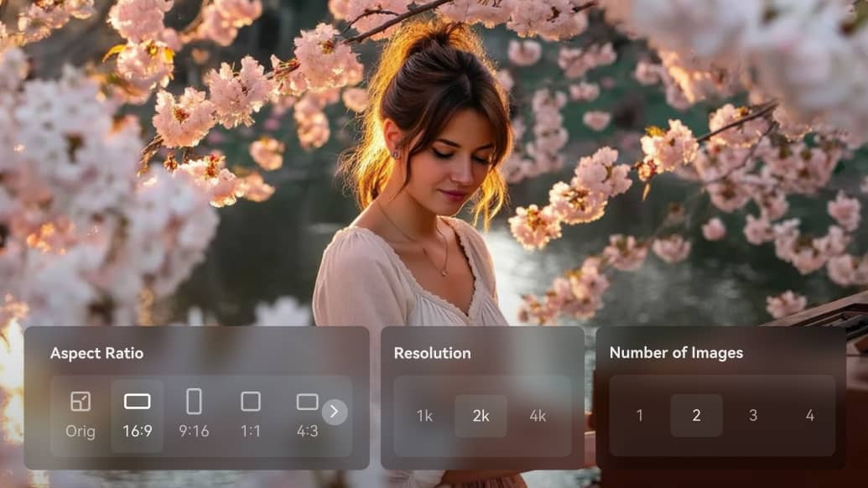Click the Resolution heading
The height and width of the screenshot is (488, 868).
point(433,353)
